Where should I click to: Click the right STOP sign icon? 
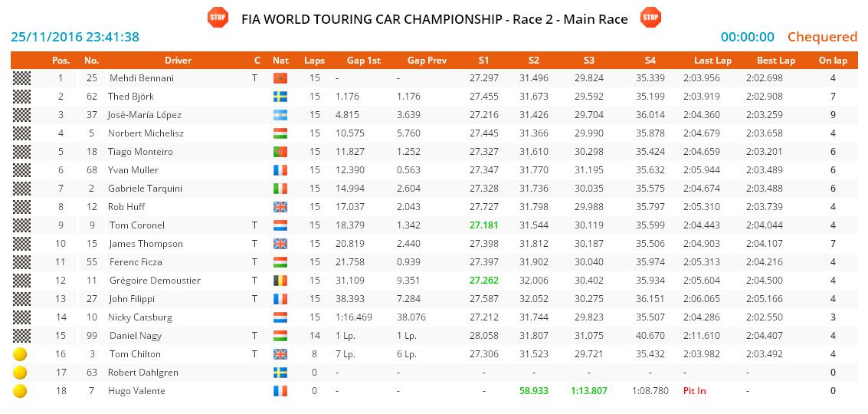[x=650, y=17]
